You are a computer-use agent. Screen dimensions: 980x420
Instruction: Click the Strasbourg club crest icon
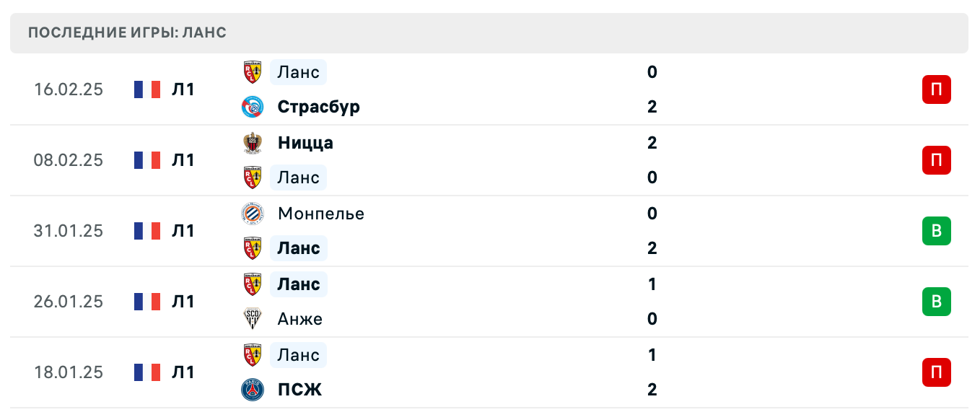[x=252, y=107]
